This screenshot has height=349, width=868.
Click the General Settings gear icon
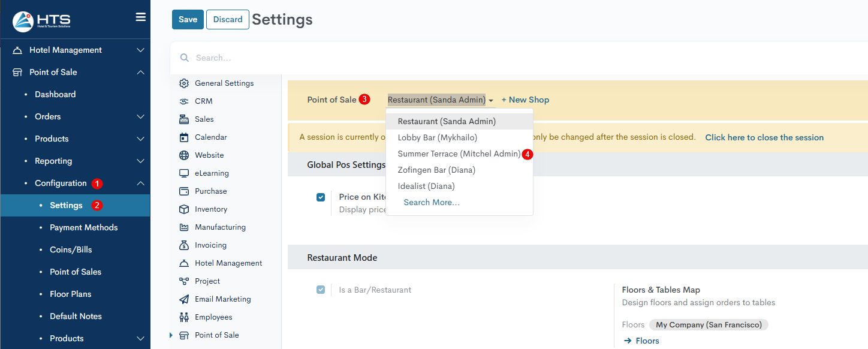click(184, 83)
